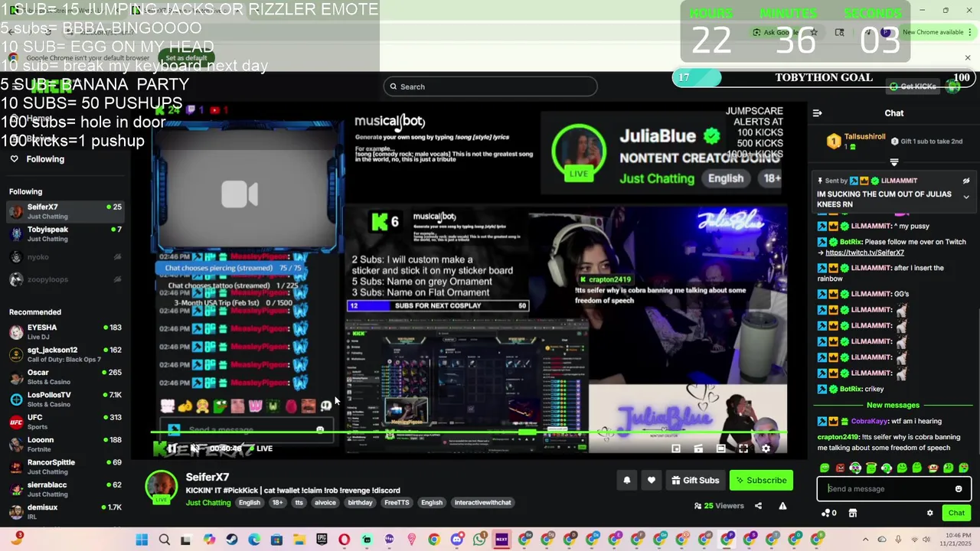Click the green Subscribe button
The width and height of the screenshot is (980, 551).
pyautogui.click(x=760, y=481)
